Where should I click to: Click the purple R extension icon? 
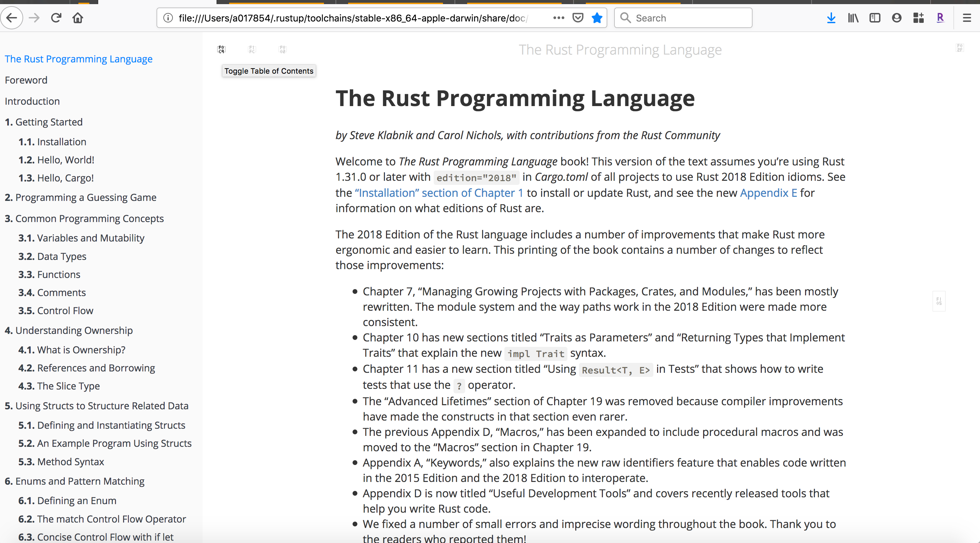click(940, 17)
